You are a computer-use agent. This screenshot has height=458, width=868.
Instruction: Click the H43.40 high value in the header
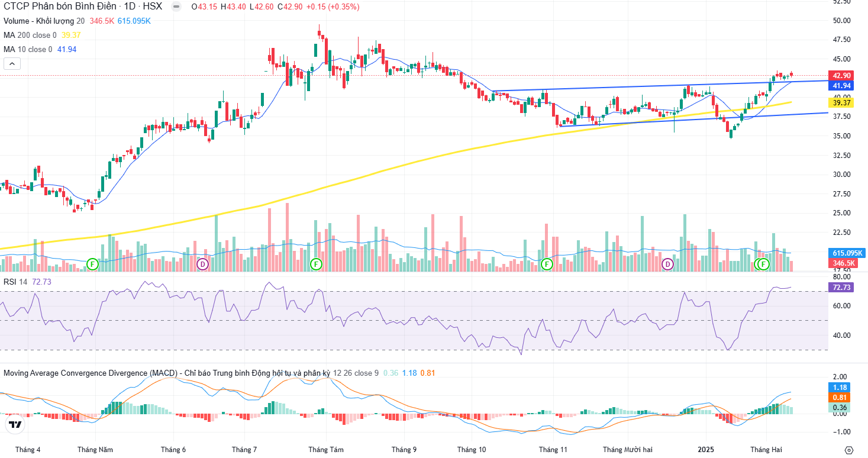point(232,7)
